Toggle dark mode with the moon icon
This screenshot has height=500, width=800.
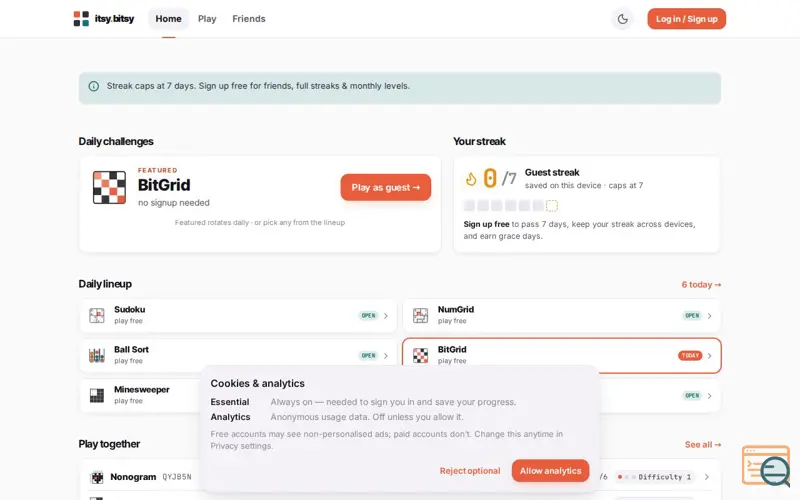pyautogui.click(x=622, y=19)
